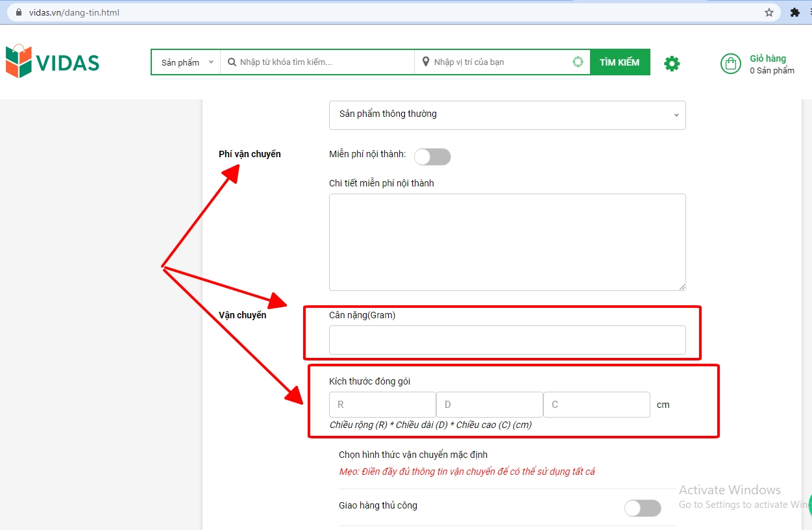
Task: Click the green settings gear icon
Action: coord(672,63)
